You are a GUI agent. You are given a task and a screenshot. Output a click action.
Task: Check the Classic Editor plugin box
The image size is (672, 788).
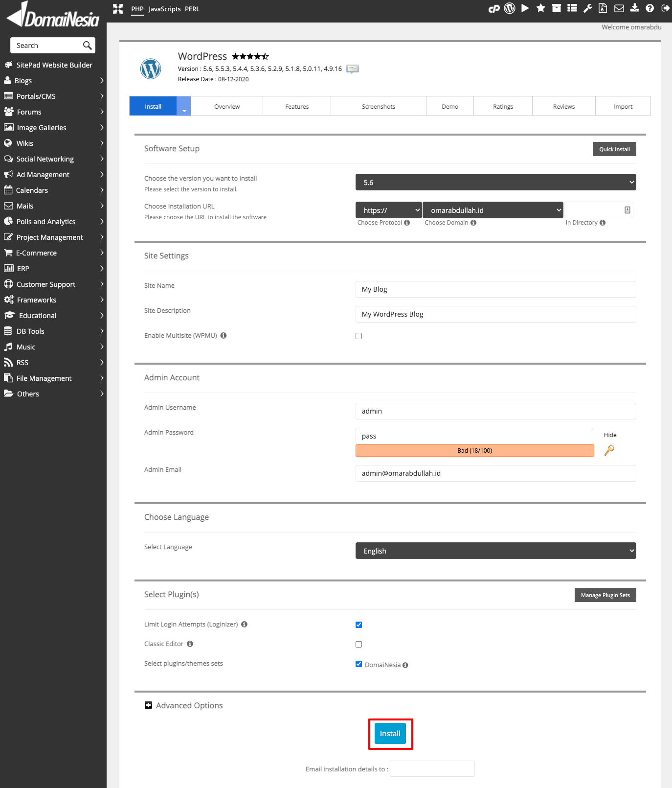pos(359,645)
